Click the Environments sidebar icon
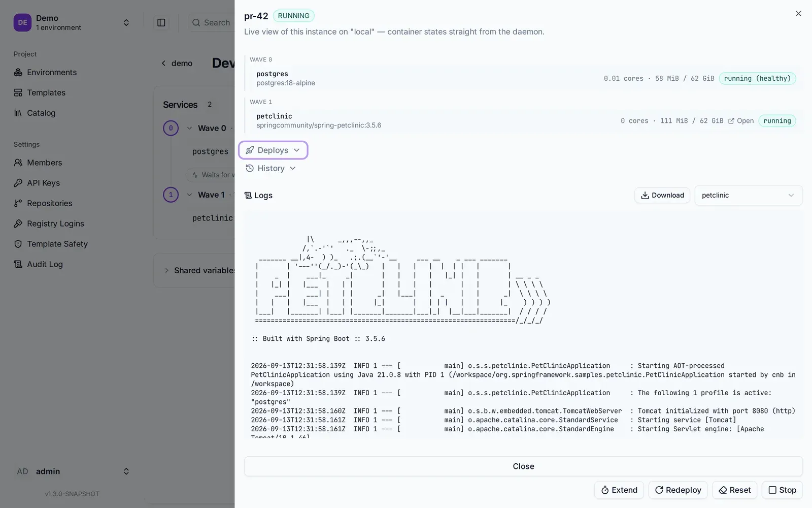This screenshot has width=812, height=508. (18, 72)
